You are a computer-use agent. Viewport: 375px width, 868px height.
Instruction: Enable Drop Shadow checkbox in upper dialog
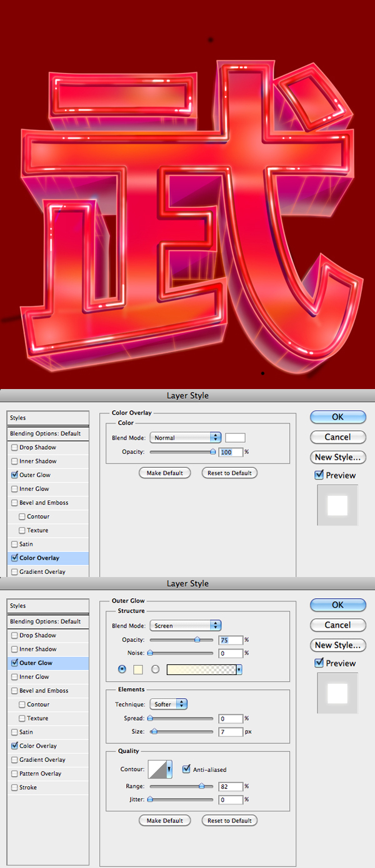[x=14, y=448]
